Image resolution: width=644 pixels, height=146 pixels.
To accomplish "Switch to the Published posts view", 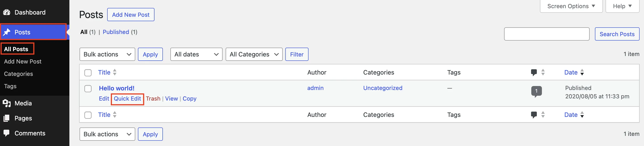I will [116, 32].
